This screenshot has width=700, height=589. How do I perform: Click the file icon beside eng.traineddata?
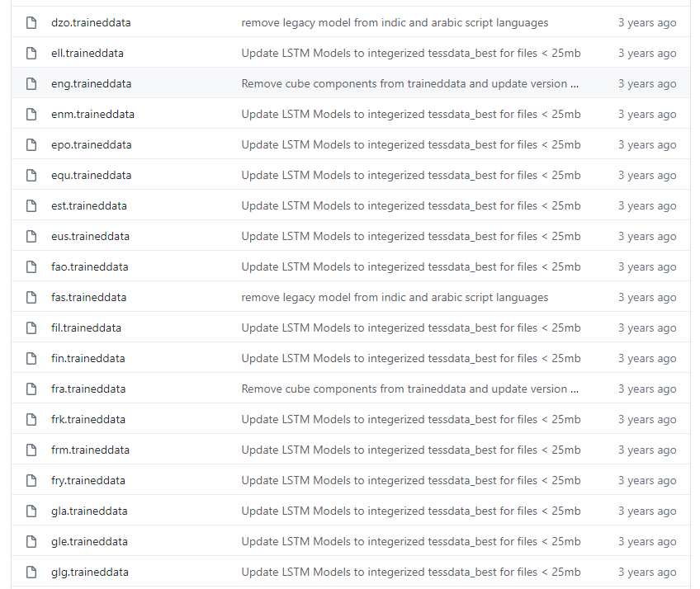31,83
